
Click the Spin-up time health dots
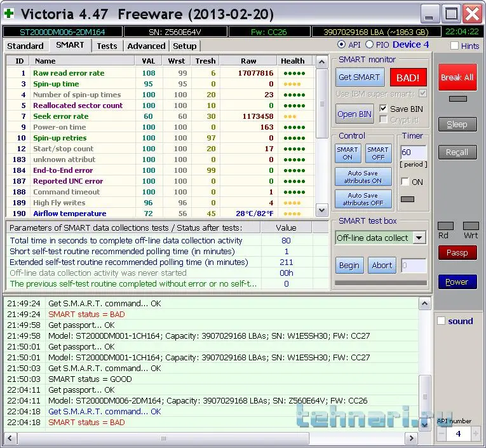[292, 84]
